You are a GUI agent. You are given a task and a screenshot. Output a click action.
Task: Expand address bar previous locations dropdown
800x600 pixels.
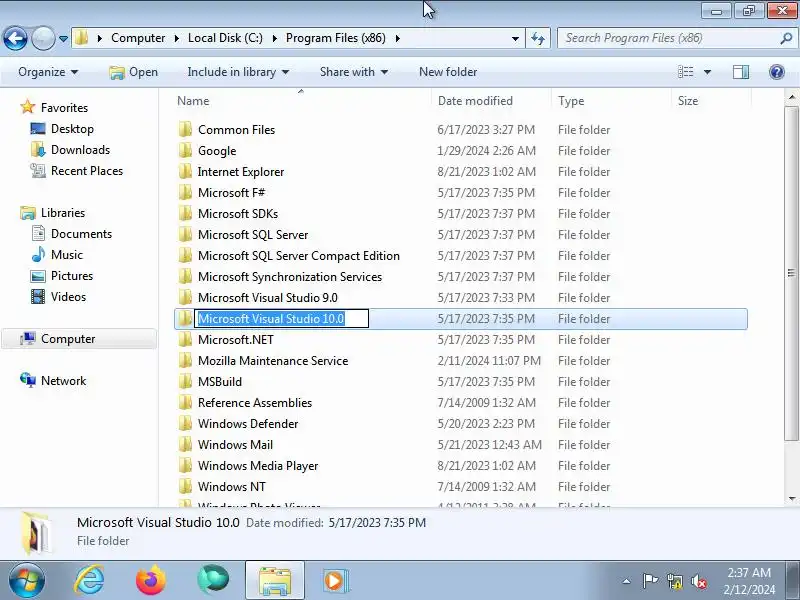tap(515, 39)
